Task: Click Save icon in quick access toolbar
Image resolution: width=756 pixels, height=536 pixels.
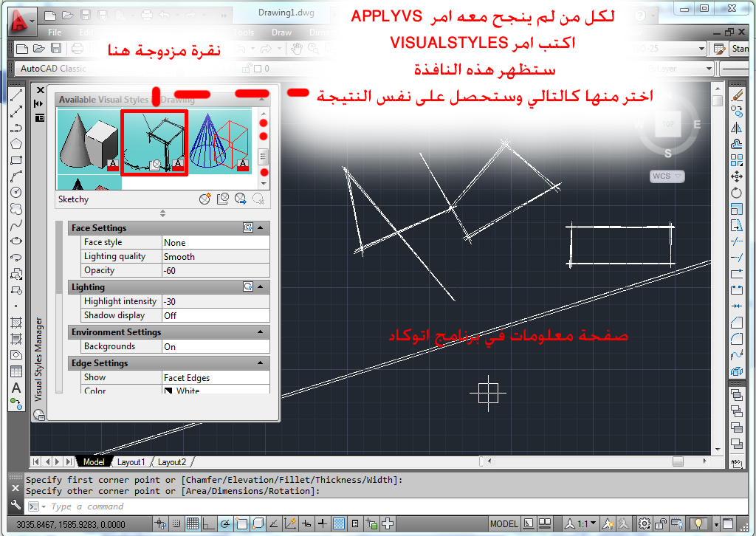Action: (86, 16)
